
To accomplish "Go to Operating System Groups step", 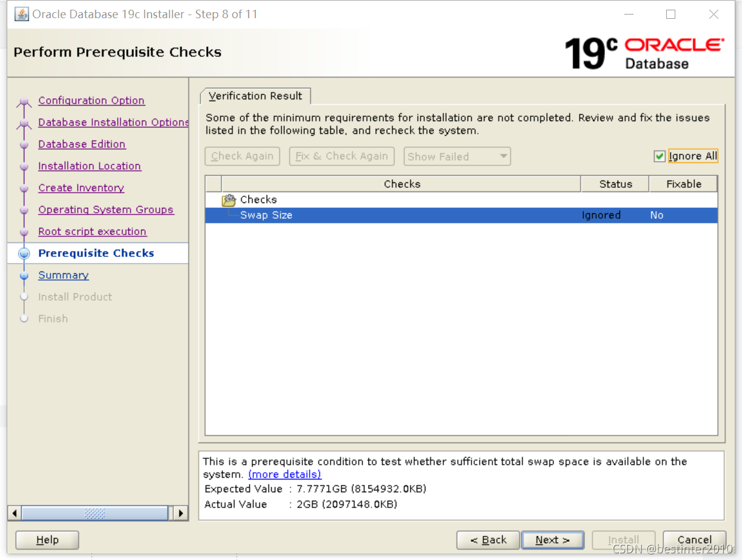I will click(106, 210).
